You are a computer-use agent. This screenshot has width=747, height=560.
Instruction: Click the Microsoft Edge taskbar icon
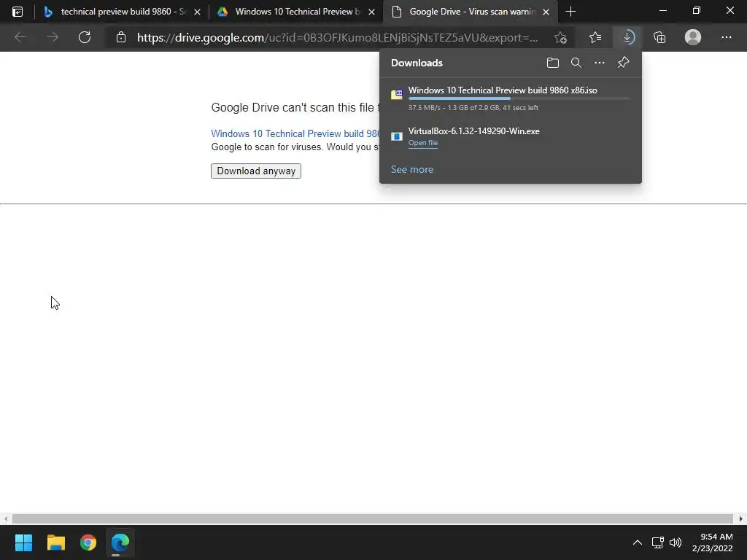pyautogui.click(x=120, y=542)
